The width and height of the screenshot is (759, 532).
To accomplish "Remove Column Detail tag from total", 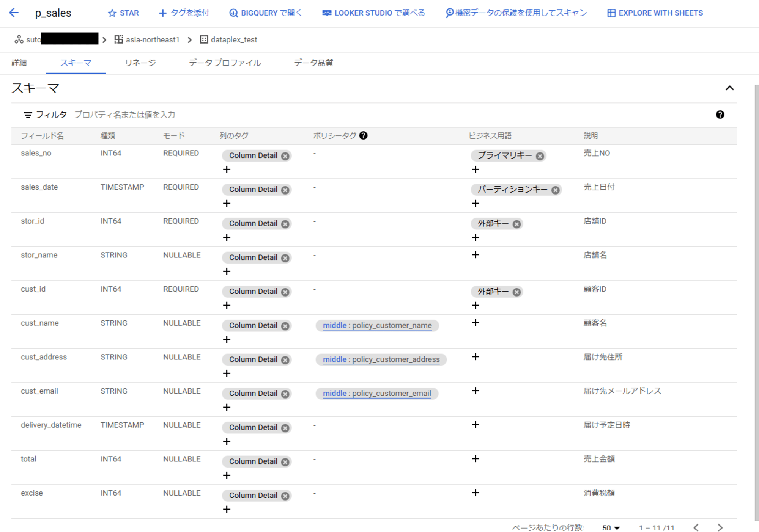I will click(x=285, y=462).
